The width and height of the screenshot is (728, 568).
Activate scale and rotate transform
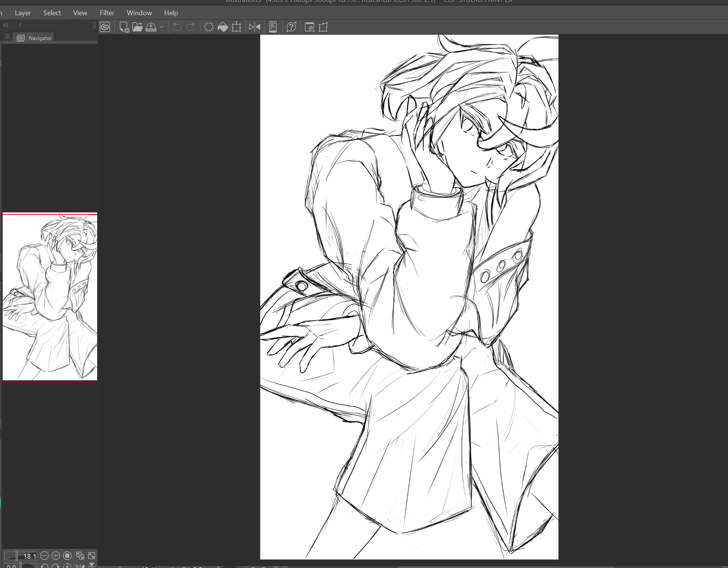coord(237,27)
